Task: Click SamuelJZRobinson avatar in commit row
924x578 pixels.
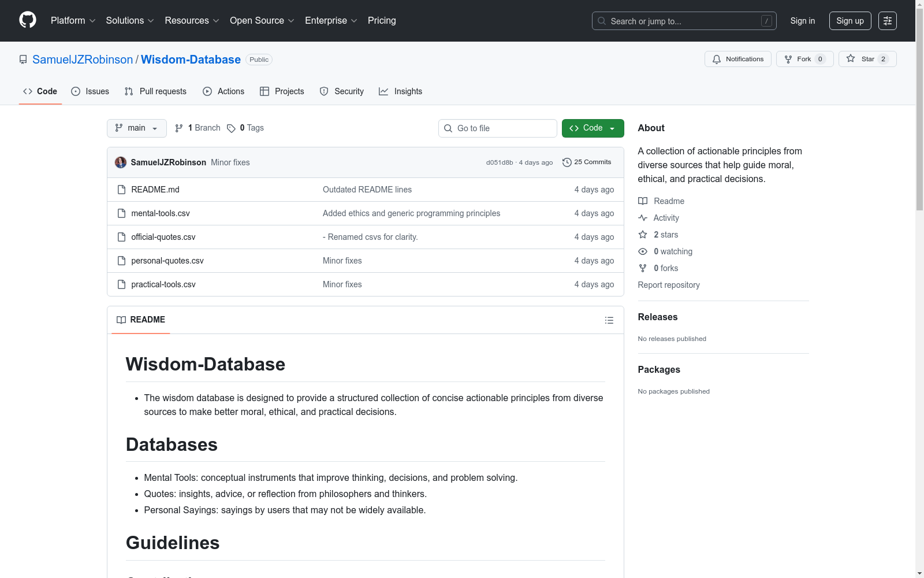Action: (x=121, y=162)
